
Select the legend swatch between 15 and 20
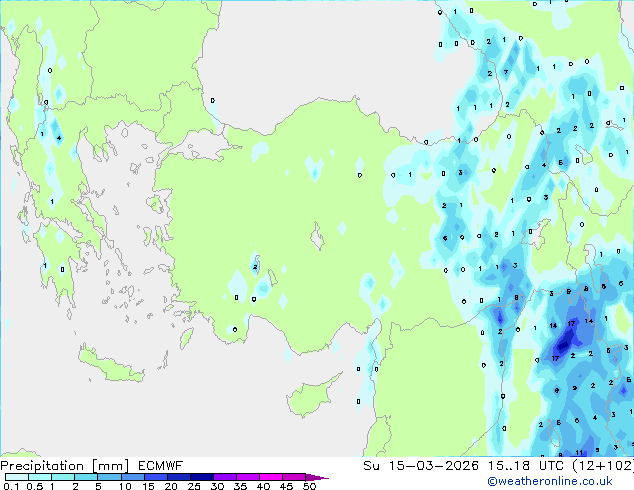(x=156, y=477)
